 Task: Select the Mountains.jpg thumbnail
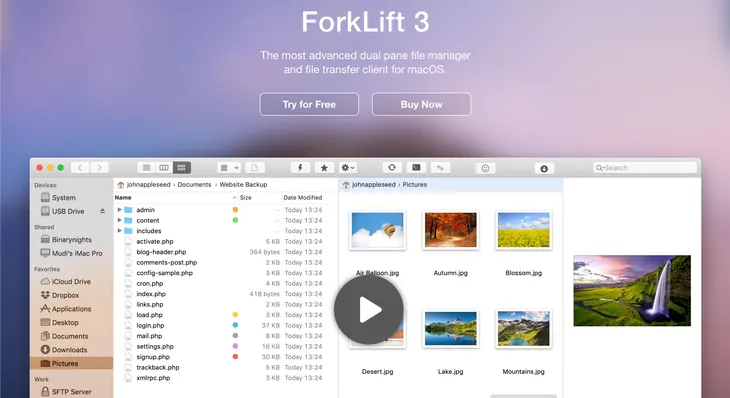524,329
